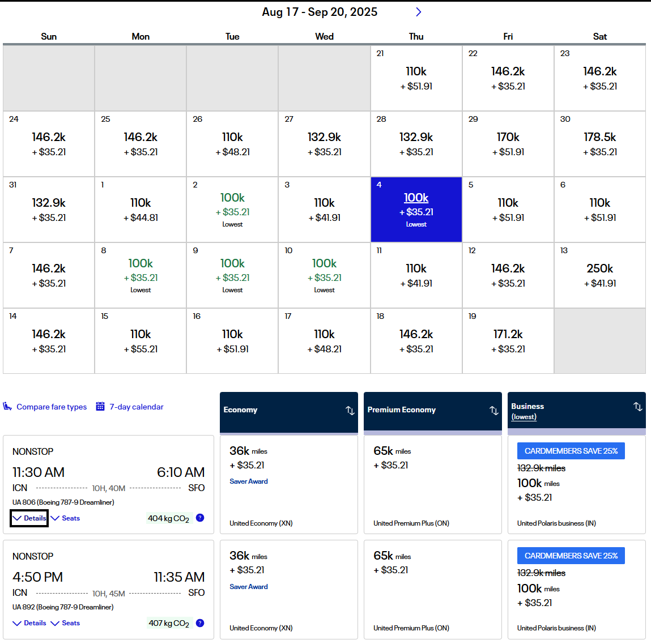
Task: Click the 11:30 AM departure time
Action: pyautogui.click(x=38, y=472)
